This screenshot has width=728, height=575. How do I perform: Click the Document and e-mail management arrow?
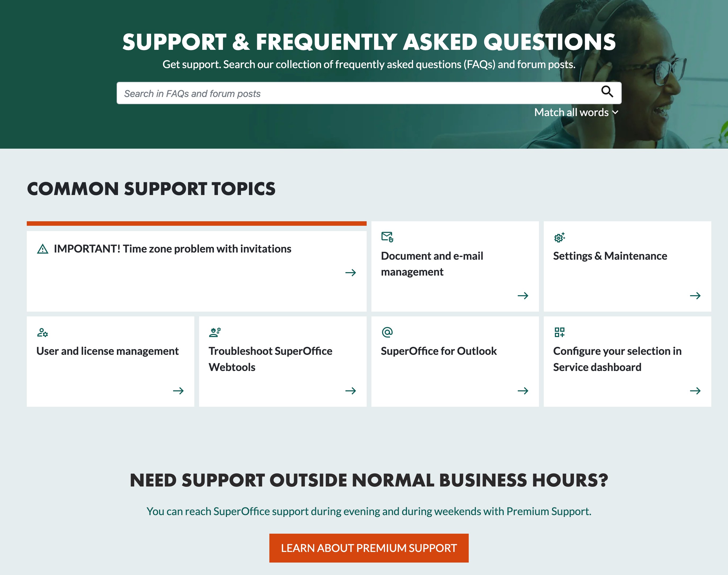[x=522, y=296]
